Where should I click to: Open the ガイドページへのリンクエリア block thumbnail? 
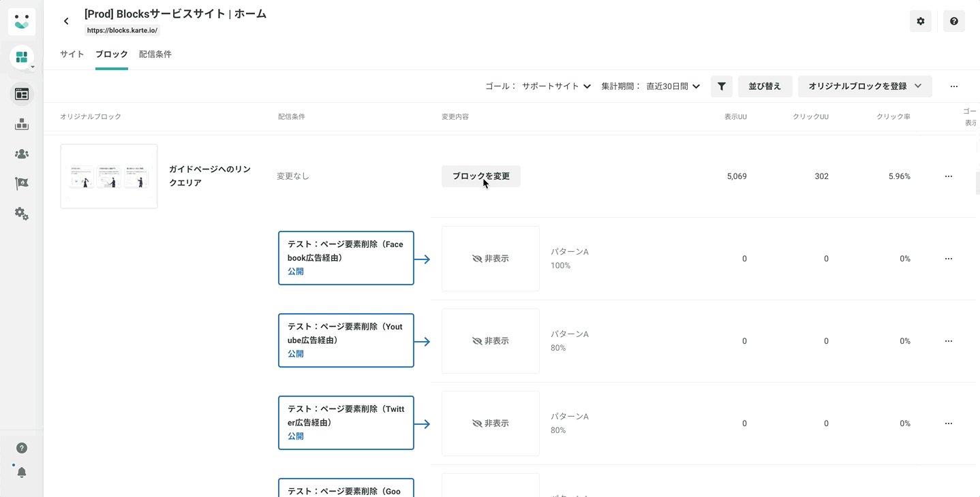coord(109,176)
